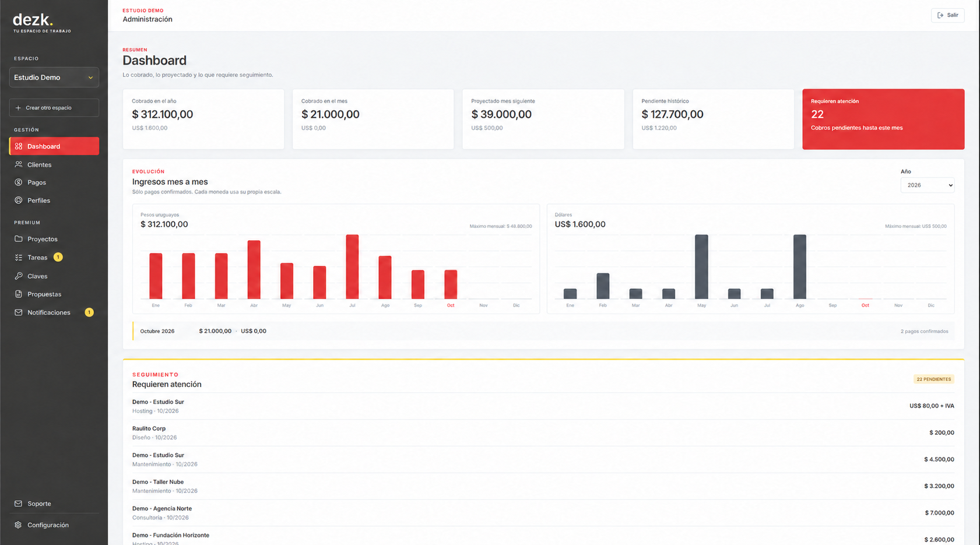Open Demo - Taller Nube row
This screenshot has height=545, width=980.
coord(543,486)
